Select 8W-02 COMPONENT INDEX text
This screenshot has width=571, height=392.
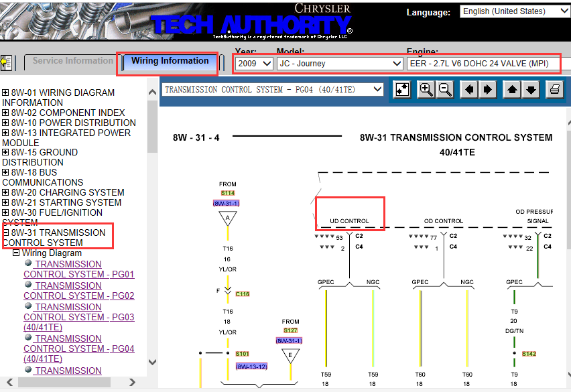[68, 113]
